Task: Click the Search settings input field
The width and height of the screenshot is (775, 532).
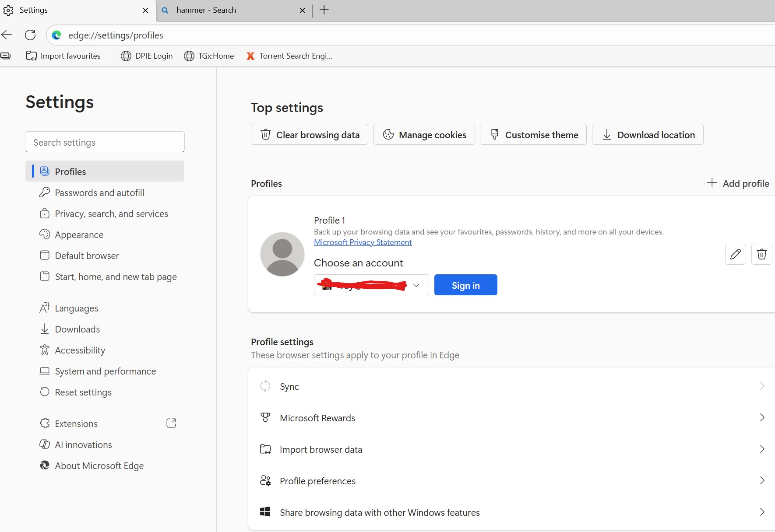Action: 105,142
